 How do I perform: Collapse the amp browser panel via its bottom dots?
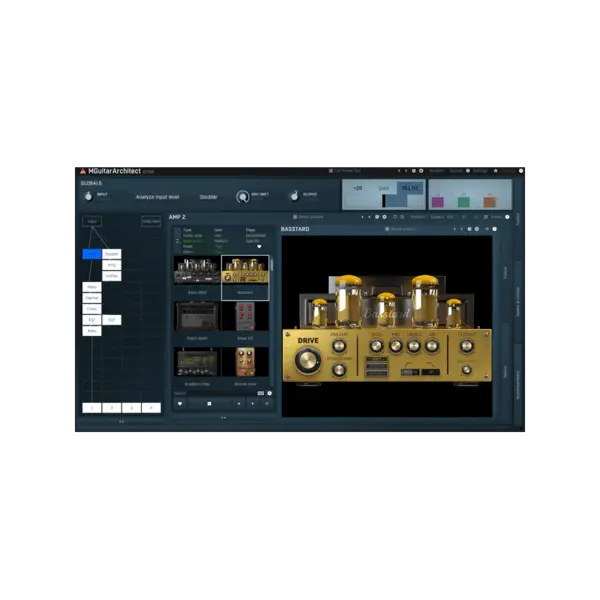[x=223, y=417]
